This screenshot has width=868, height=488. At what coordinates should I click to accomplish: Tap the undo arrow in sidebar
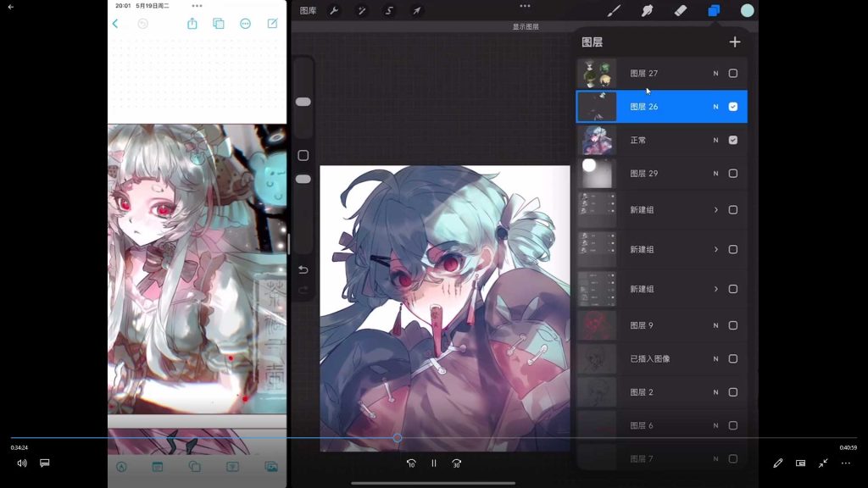[x=303, y=269]
